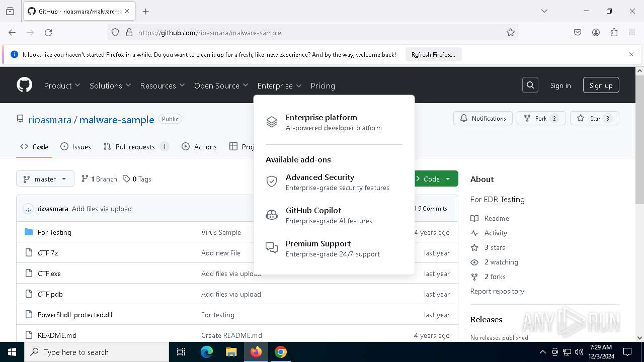Open PowerShdll_protected.dll file

tap(75, 315)
